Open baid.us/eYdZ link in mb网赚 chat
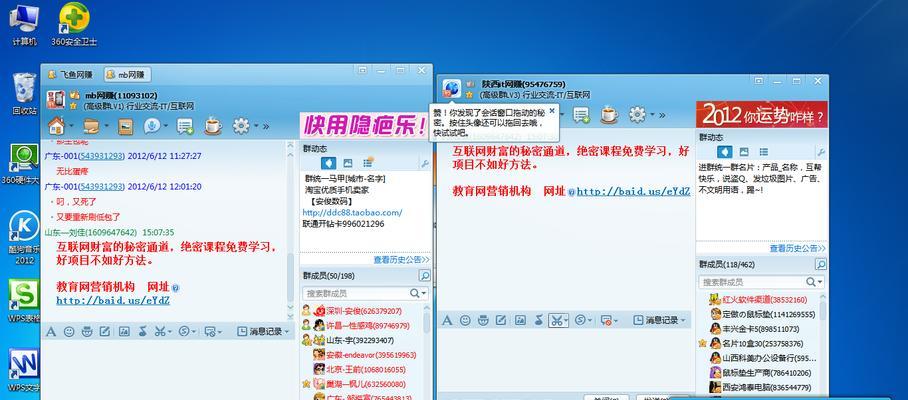 pyautogui.click(x=113, y=300)
